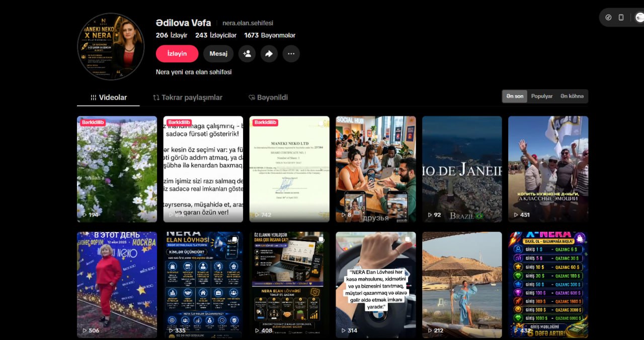
Task: Click the phone app icon top-right
Action: pyautogui.click(x=621, y=17)
